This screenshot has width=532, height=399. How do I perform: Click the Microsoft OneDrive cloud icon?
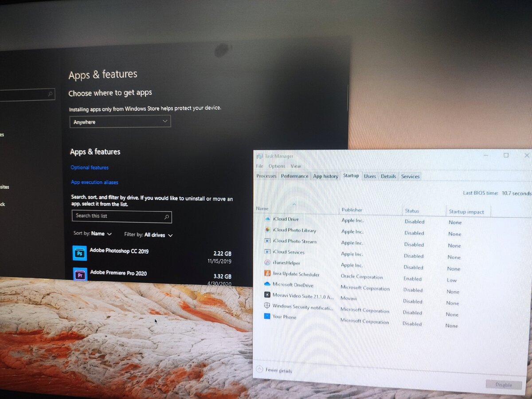tap(267, 284)
